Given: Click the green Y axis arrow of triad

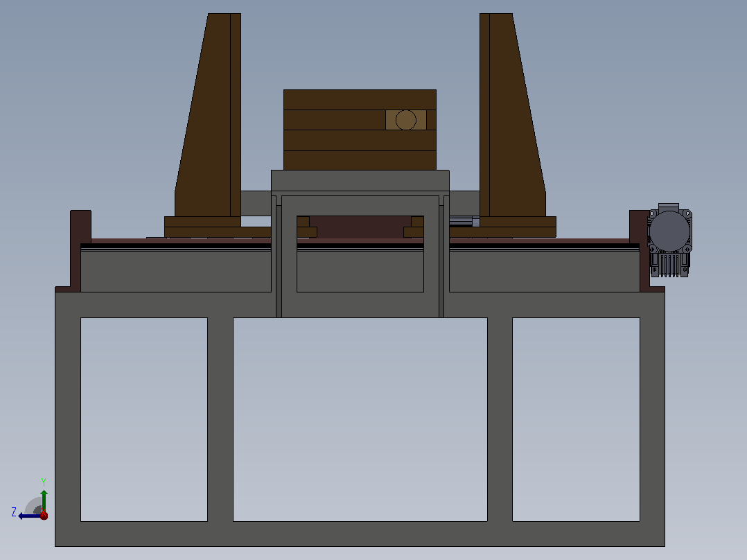Looking at the screenshot, I should (x=44, y=500).
